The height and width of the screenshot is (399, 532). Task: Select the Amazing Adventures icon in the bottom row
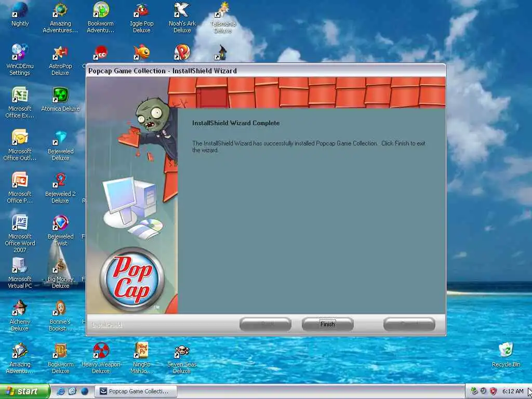[x=20, y=358]
